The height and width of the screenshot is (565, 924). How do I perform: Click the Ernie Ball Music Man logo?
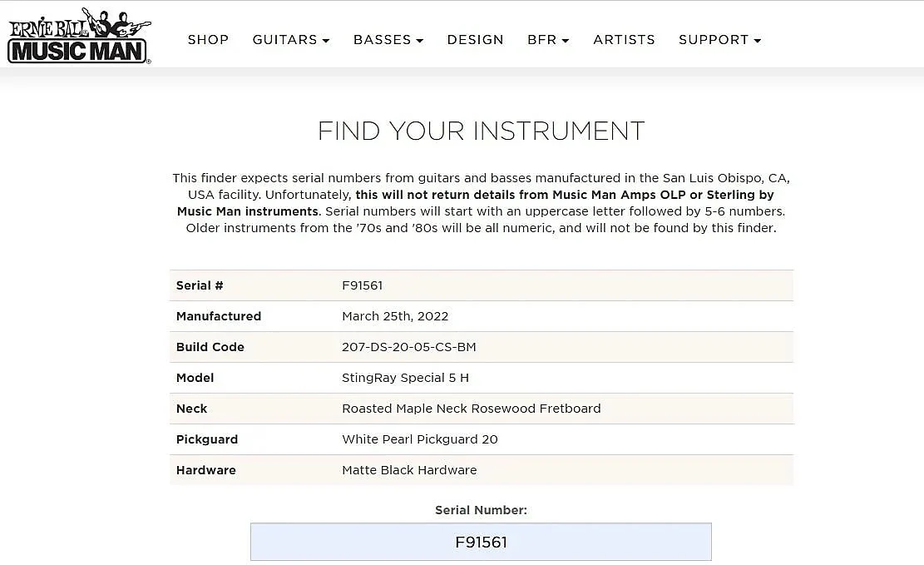[x=79, y=36]
